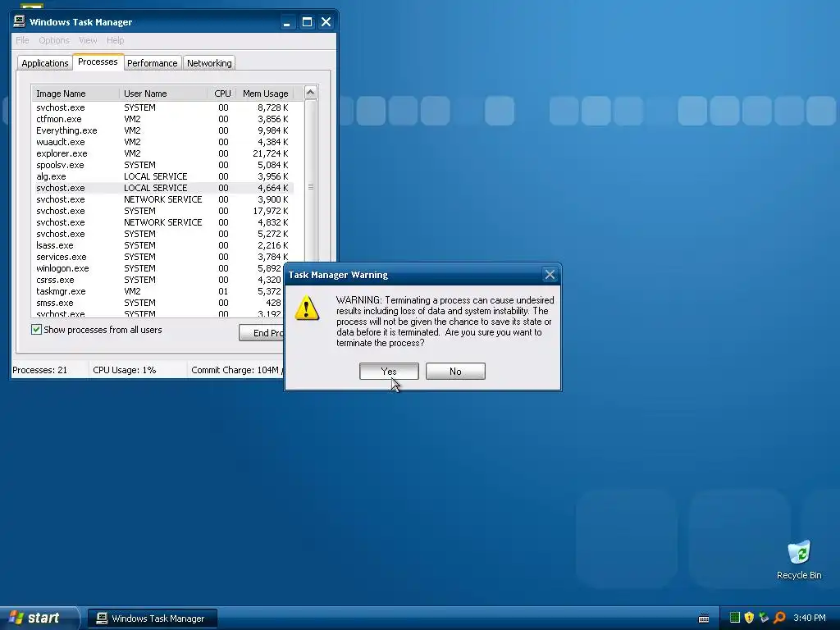The height and width of the screenshot is (630, 840).
Task: Select the lsass.exe process row
Action: pyautogui.click(x=162, y=245)
